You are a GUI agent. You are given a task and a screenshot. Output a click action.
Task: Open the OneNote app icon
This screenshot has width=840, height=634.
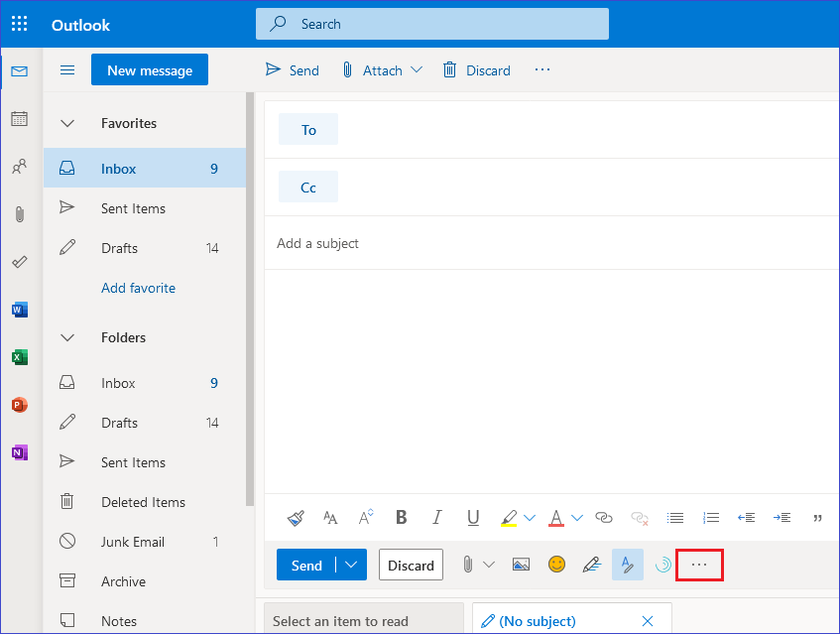[x=19, y=452]
